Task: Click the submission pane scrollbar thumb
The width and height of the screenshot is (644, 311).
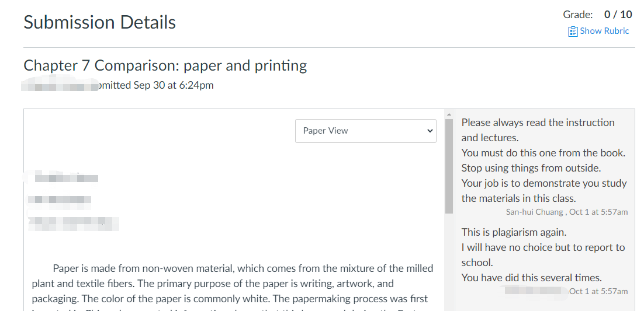Action: click(449, 166)
